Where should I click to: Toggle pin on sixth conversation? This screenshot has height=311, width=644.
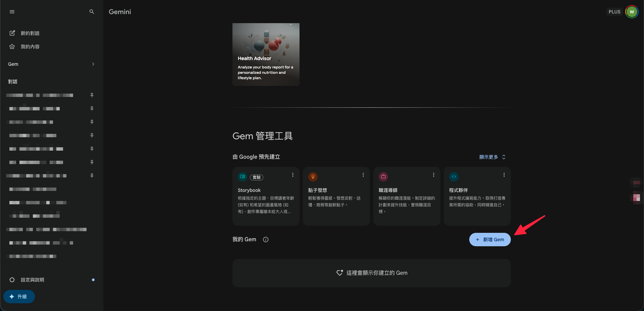pos(92,162)
